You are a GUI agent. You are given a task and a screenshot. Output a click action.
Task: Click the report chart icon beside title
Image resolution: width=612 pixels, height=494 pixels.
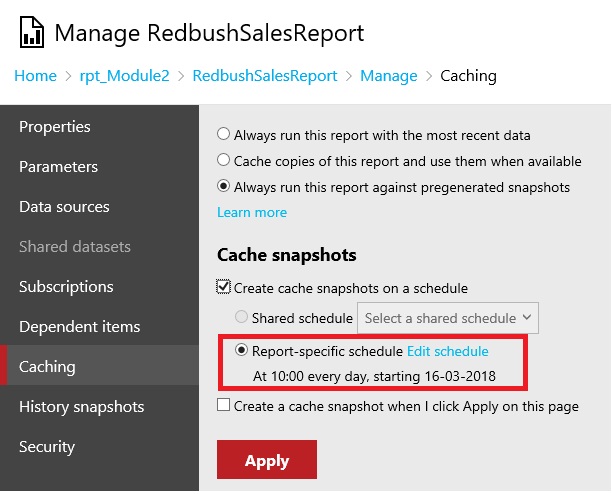pos(29,33)
